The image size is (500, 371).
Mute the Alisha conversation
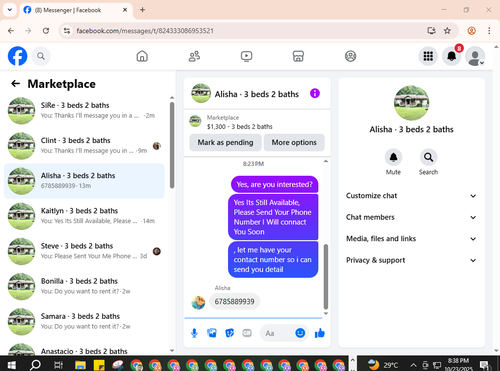(393, 157)
